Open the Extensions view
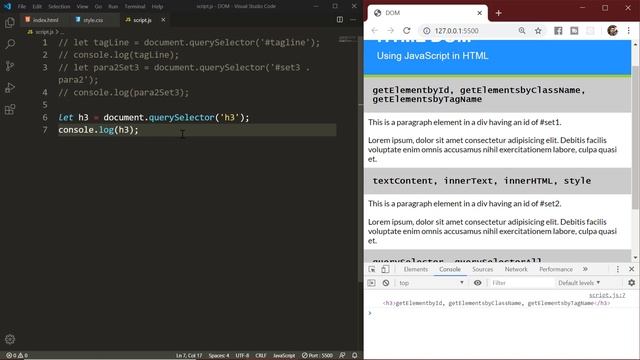This screenshot has height=360, width=640. tap(10, 109)
